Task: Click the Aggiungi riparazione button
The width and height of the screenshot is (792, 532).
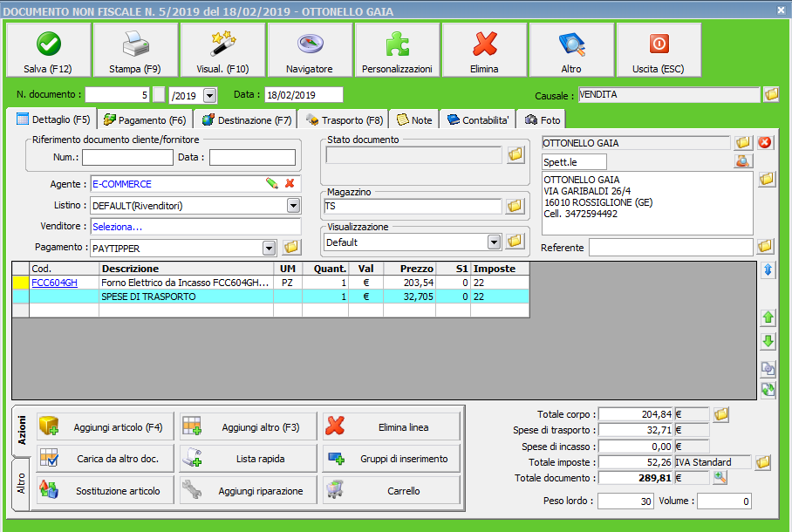Action: point(249,490)
